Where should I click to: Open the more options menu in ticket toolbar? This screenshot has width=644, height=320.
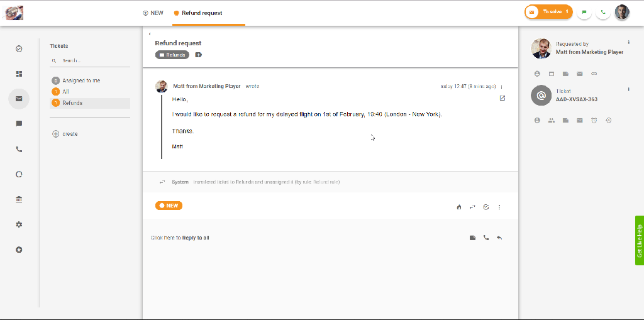point(500,207)
